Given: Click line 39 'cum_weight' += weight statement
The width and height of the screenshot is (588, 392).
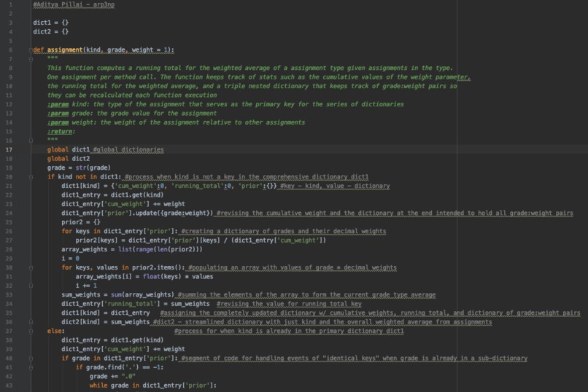Looking at the screenshot, I should [x=123, y=349].
